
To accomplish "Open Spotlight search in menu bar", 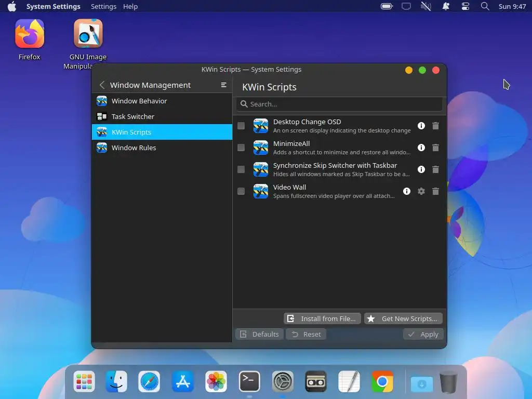I will 485,6.
